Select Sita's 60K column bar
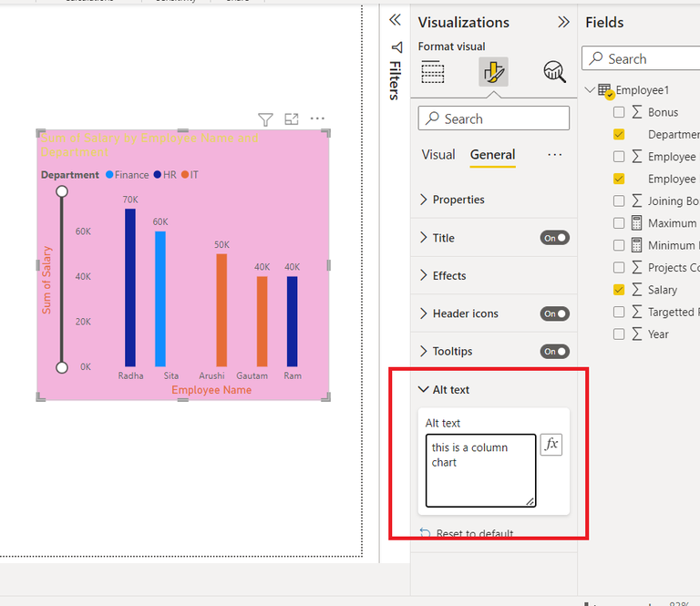The image size is (700, 606). [160, 299]
